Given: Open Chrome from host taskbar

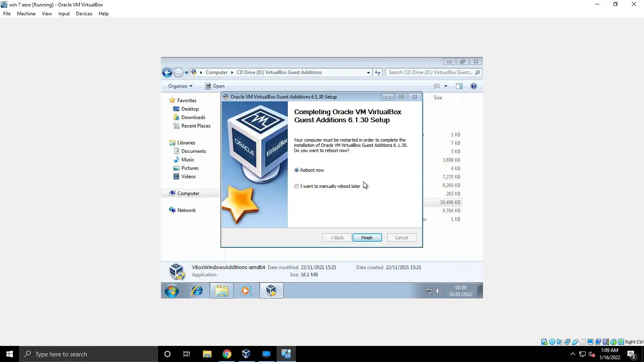Looking at the screenshot, I should [x=227, y=354].
